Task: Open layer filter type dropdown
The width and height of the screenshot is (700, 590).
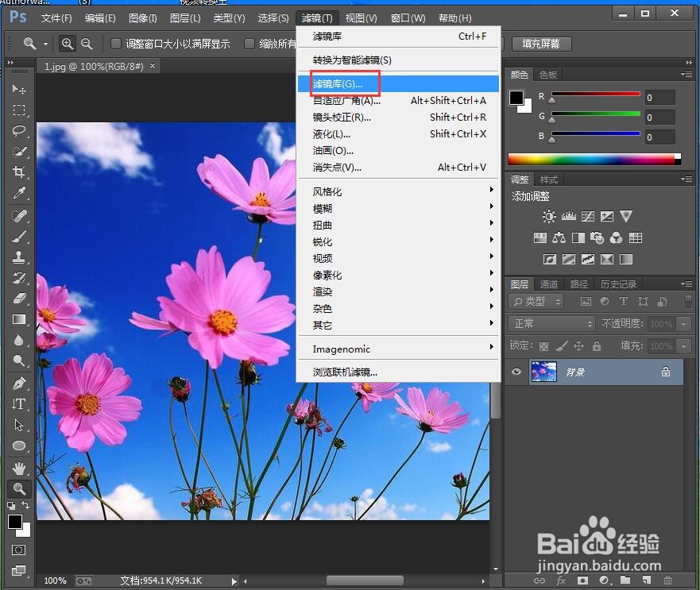Action: 536,302
